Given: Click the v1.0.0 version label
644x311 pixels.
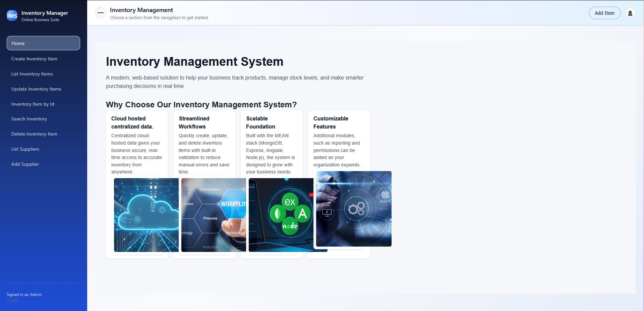Looking at the screenshot, I should (12, 301).
